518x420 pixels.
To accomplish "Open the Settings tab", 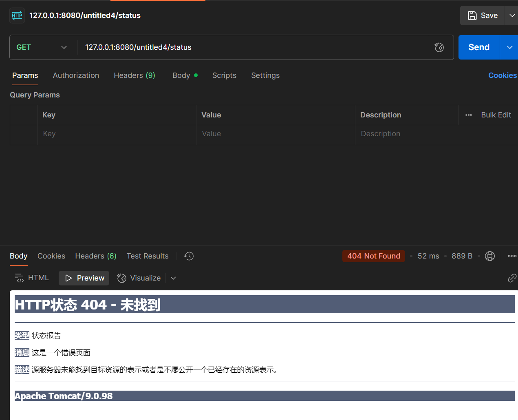I will pyautogui.click(x=265, y=75).
